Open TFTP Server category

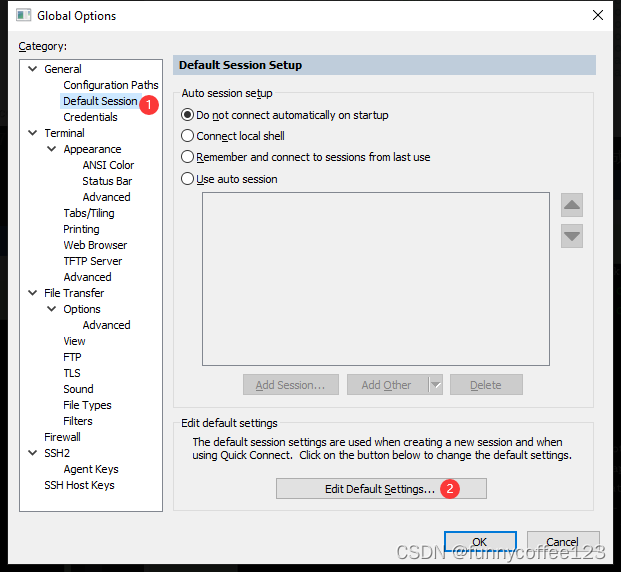(x=93, y=261)
